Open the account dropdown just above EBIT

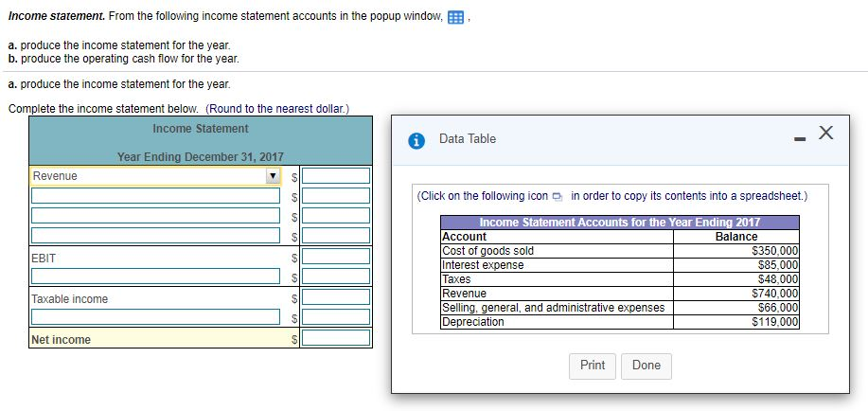[155, 236]
